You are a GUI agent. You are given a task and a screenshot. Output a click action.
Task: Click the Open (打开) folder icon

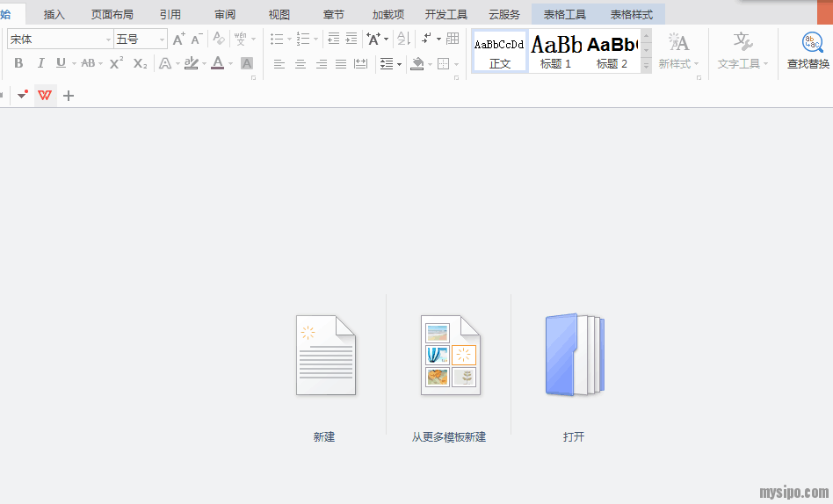(x=575, y=355)
